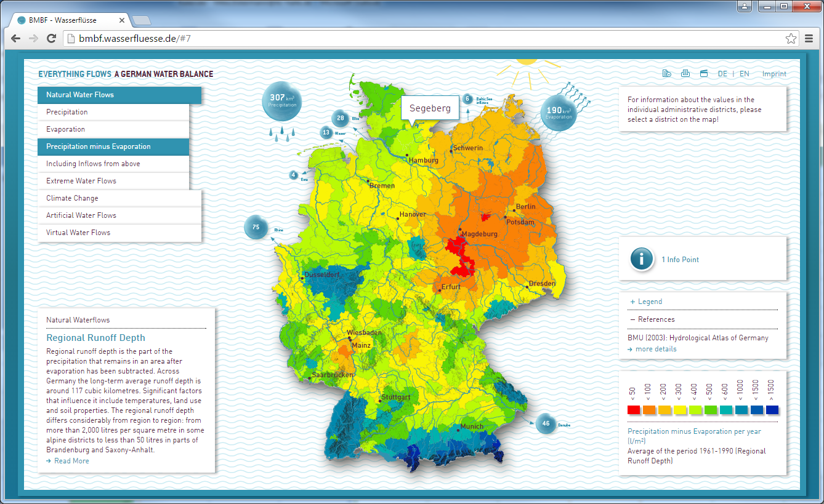This screenshot has height=504, width=824.
Task: Click the dark blue > 1500 legend swatch
Action: coord(772,410)
